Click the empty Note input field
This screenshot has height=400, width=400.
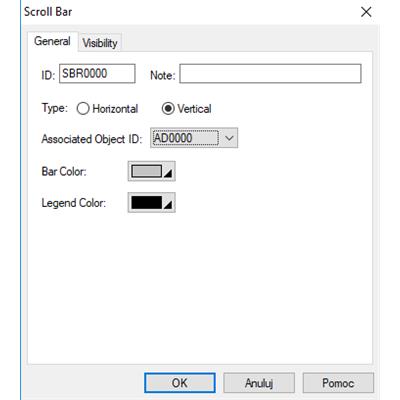click(x=270, y=73)
